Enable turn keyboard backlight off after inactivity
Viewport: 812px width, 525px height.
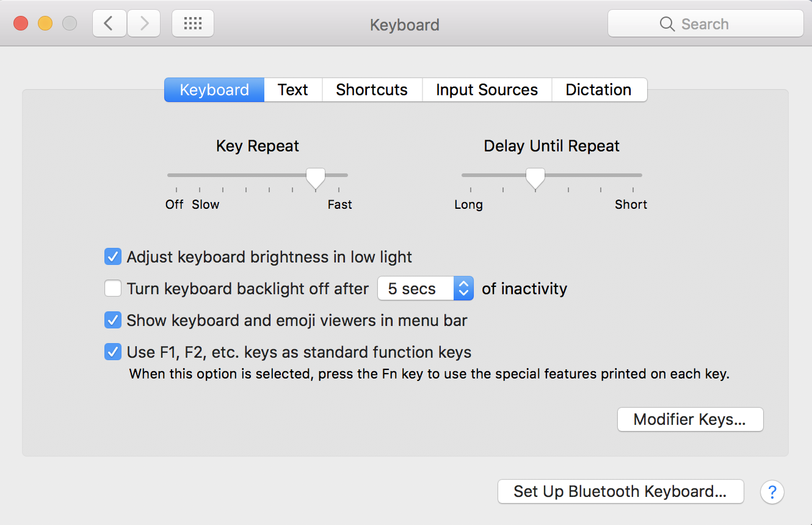pyautogui.click(x=113, y=288)
